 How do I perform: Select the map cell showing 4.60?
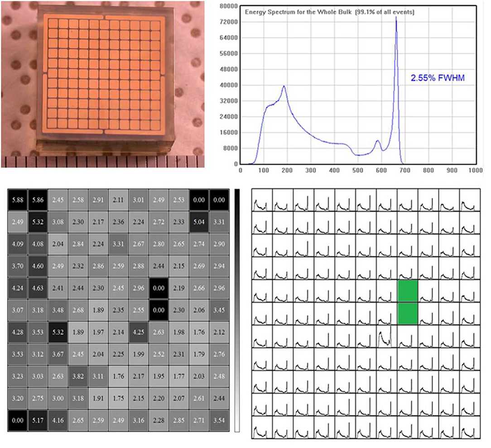point(38,266)
